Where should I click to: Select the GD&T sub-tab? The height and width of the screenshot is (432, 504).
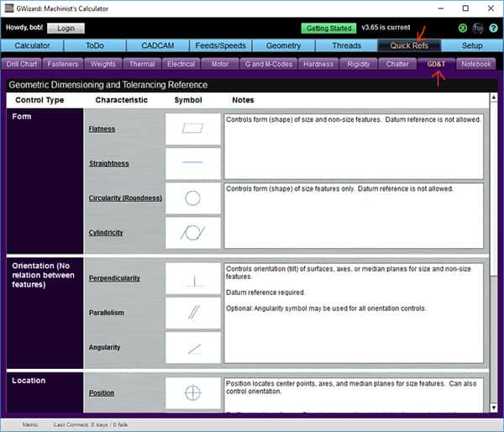436,64
